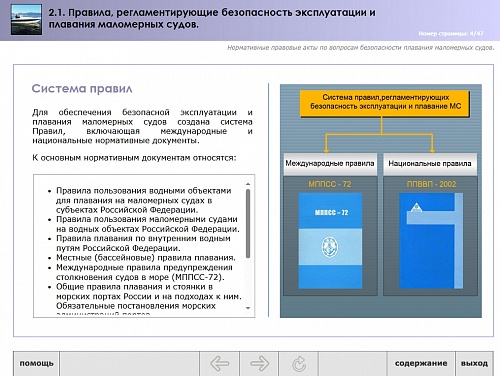Click the list scrollbar down arrow
This screenshot has width=500, height=376.
[x=248, y=308]
